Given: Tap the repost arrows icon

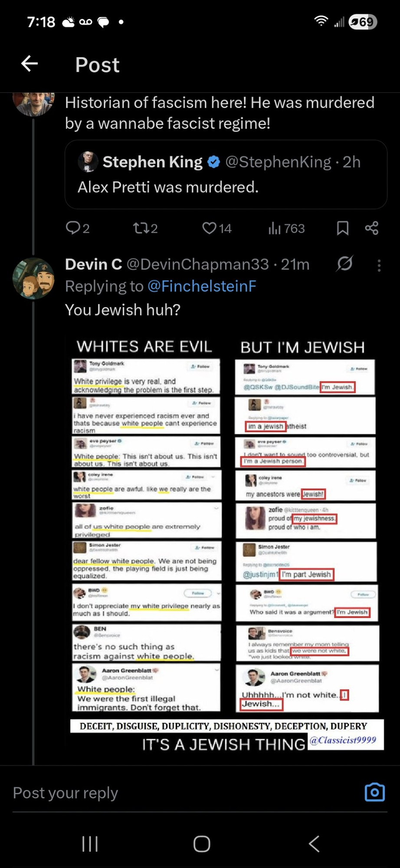Looking at the screenshot, I should [x=140, y=228].
